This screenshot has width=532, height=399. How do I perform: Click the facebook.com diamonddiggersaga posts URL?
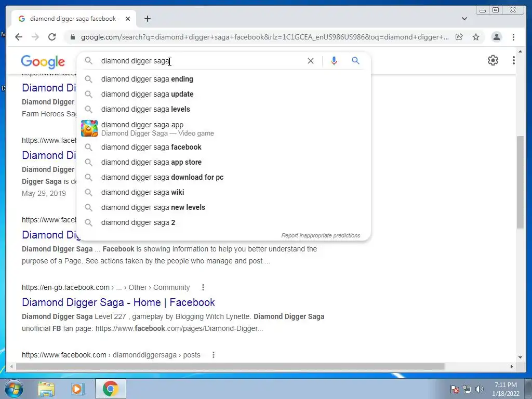(x=111, y=355)
